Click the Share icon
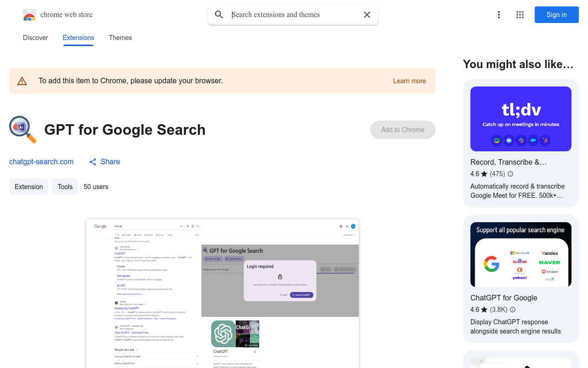This screenshot has width=588, height=368. pos(93,162)
